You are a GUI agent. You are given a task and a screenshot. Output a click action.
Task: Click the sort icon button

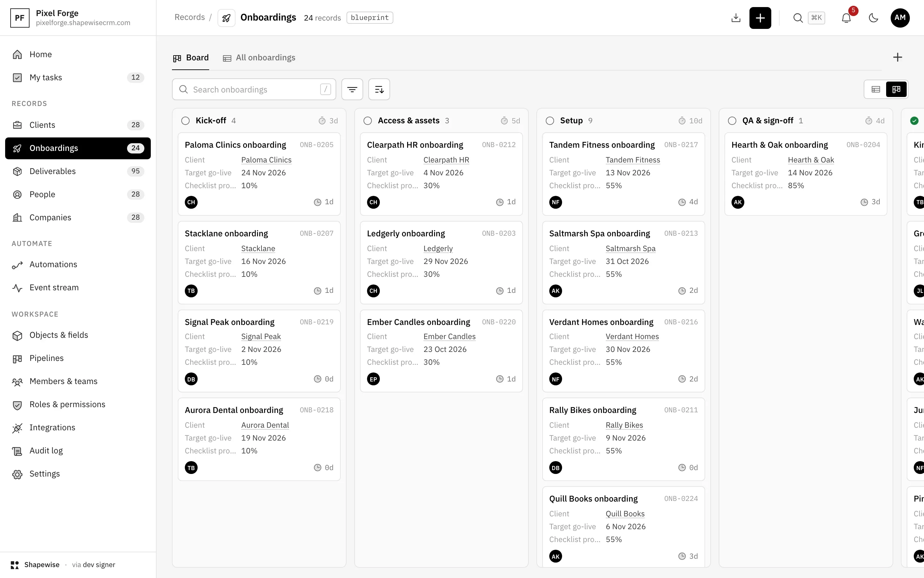tap(379, 90)
